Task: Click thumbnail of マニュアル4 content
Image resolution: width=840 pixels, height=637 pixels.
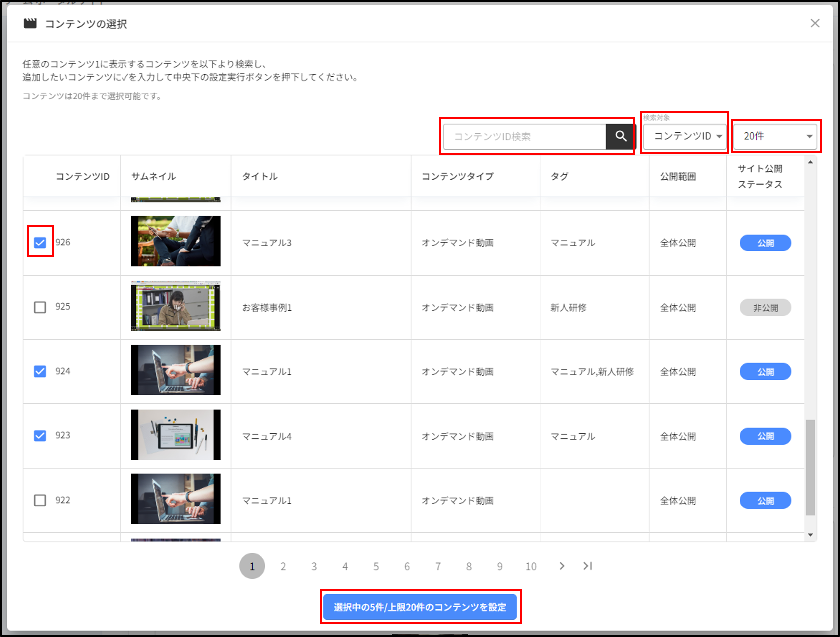Action: tap(176, 435)
